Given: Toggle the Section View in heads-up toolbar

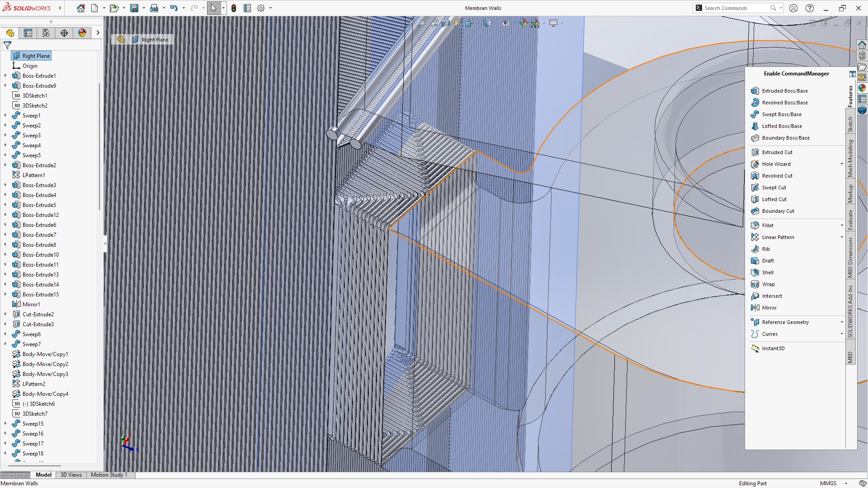Looking at the screenshot, I should pyautogui.click(x=446, y=23).
